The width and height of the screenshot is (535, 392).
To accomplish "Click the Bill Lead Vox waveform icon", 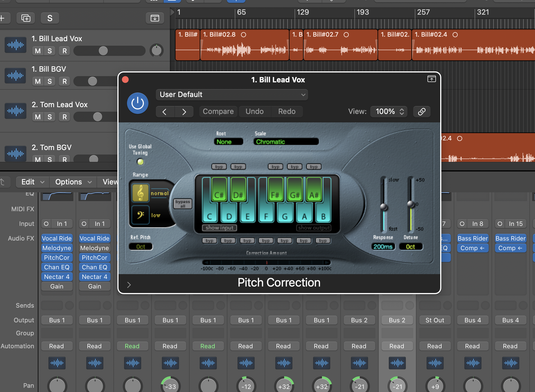I will (x=16, y=45).
